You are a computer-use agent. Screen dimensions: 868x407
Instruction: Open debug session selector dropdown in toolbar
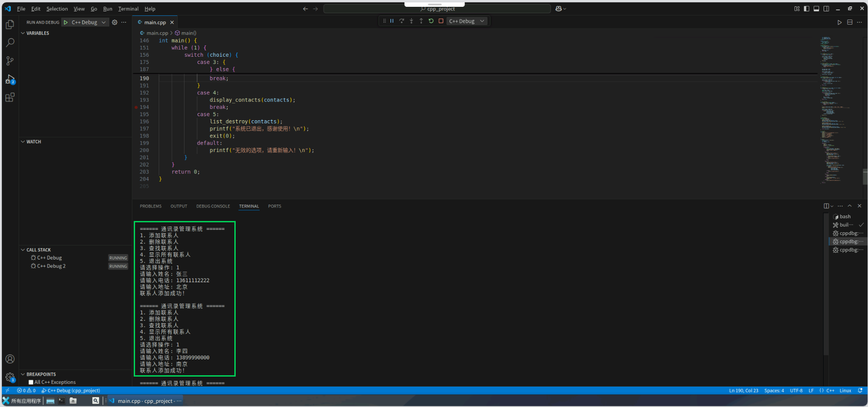tap(467, 21)
